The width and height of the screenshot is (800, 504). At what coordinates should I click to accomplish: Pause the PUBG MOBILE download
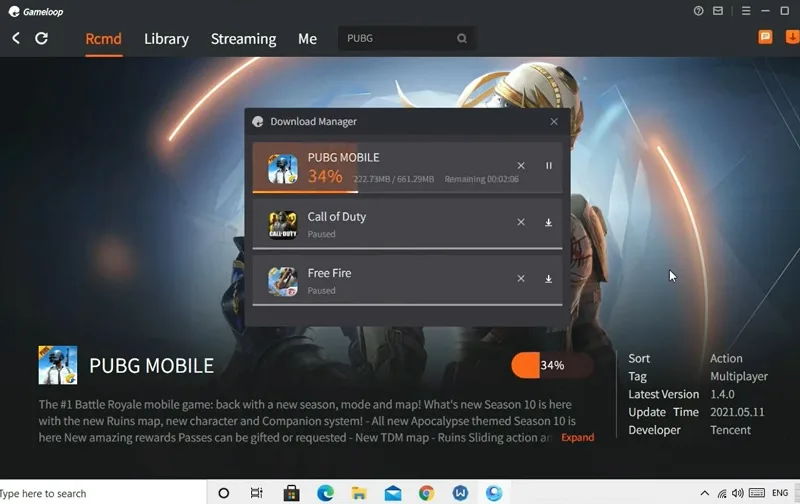[x=548, y=166]
